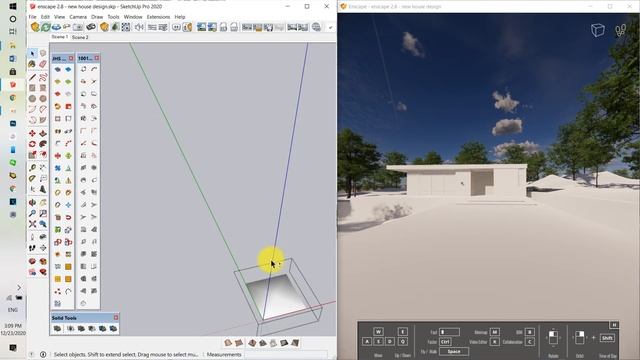Viewport: 640px width, 360px height.
Task: Click the Enscape Live Updates icon
Action: pyautogui.click(x=46, y=27)
